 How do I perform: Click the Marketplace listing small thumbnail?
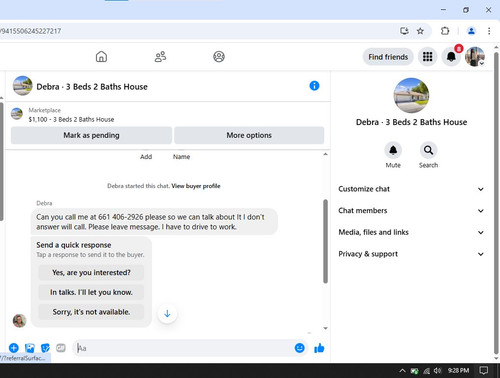[17, 114]
